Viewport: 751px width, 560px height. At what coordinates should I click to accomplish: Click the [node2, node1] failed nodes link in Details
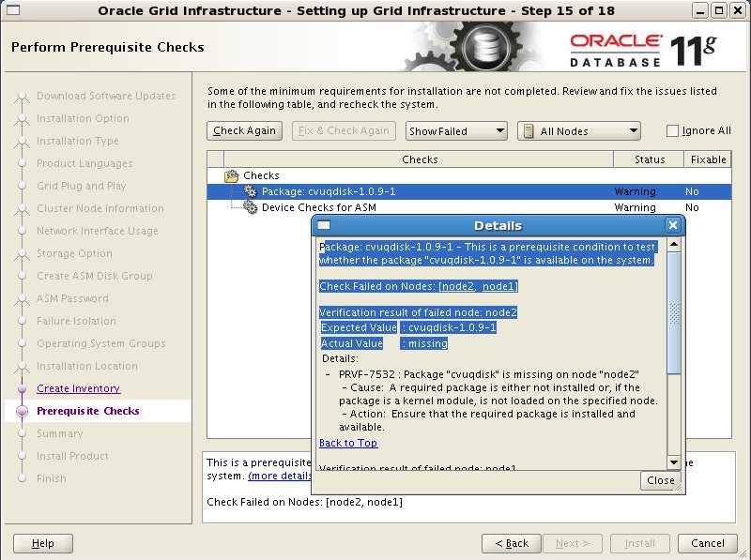pyautogui.click(x=478, y=286)
